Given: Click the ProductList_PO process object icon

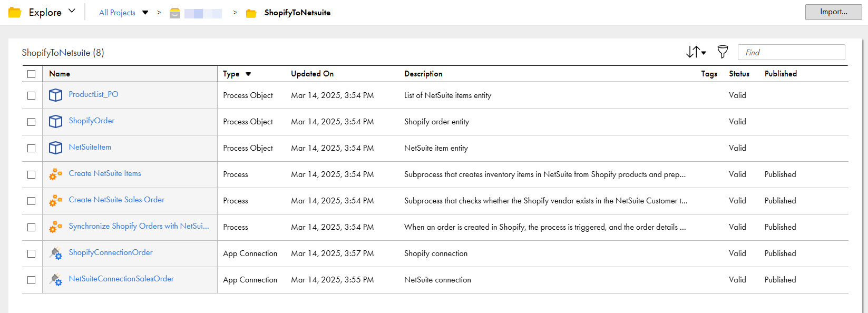Looking at the screenshot, I should [x=55, y=95].
